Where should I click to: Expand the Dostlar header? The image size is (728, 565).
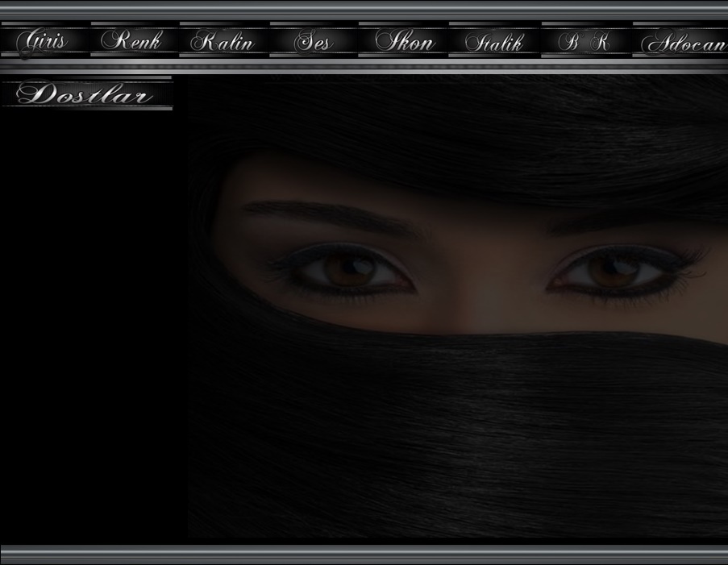[86, 94]
